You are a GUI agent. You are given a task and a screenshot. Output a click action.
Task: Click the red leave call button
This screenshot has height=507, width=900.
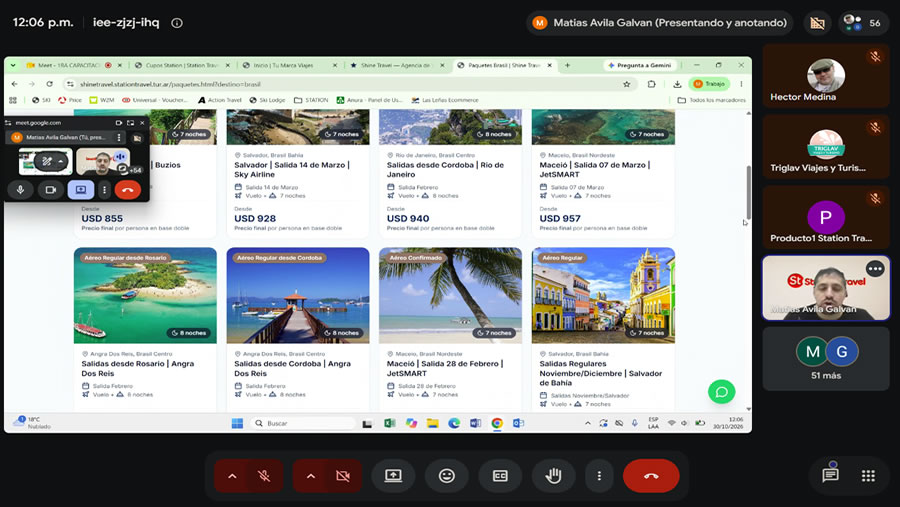tap(651, 476)
